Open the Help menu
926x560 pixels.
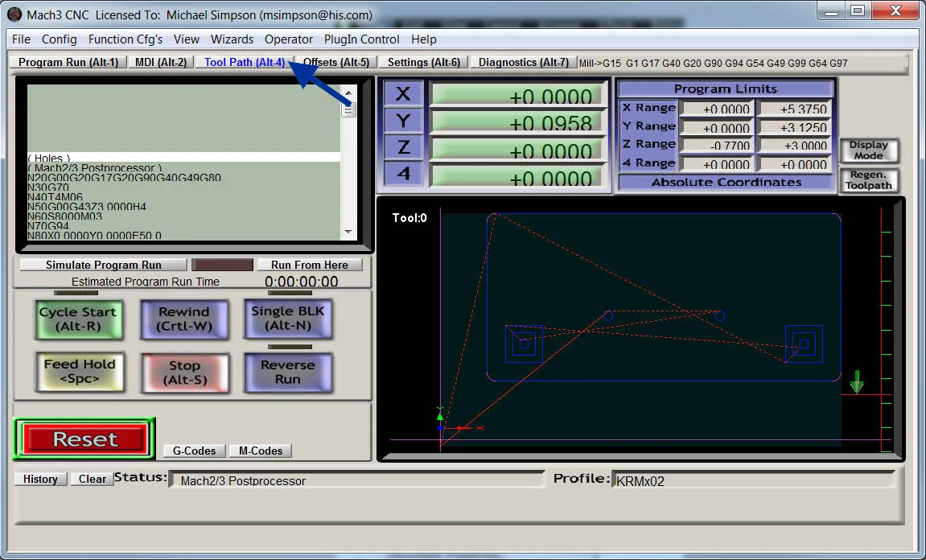(424, 39)
